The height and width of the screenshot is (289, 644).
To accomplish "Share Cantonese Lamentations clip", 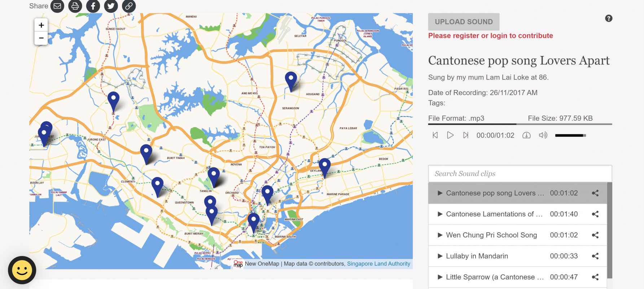I will [595, 214].
